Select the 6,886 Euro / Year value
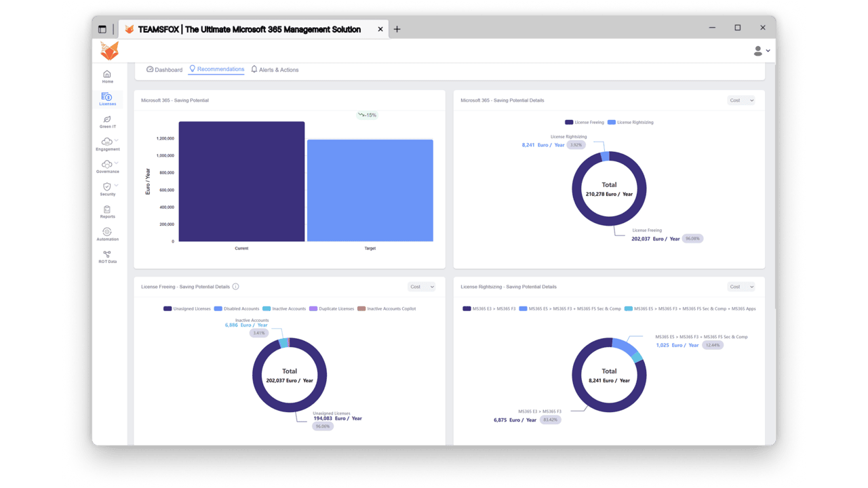The image size is (868, 488). pos(246,325)
